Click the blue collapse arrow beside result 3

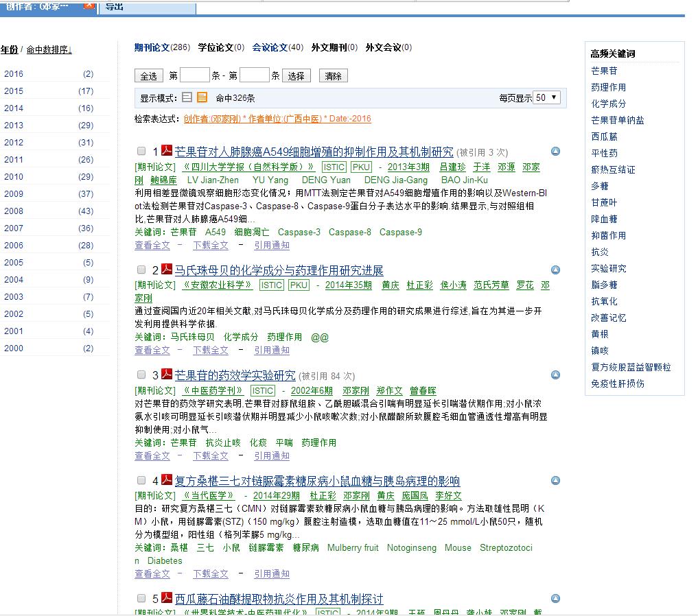coord(555,375)
